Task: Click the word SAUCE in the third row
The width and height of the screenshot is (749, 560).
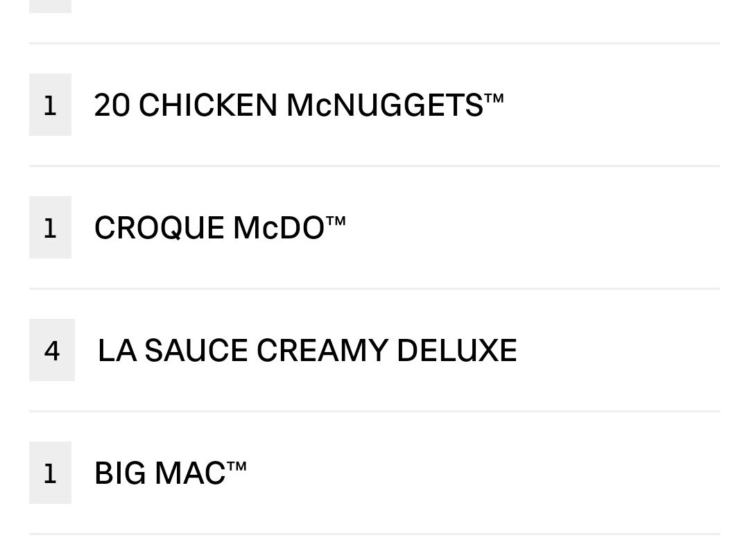Action: 196,351
